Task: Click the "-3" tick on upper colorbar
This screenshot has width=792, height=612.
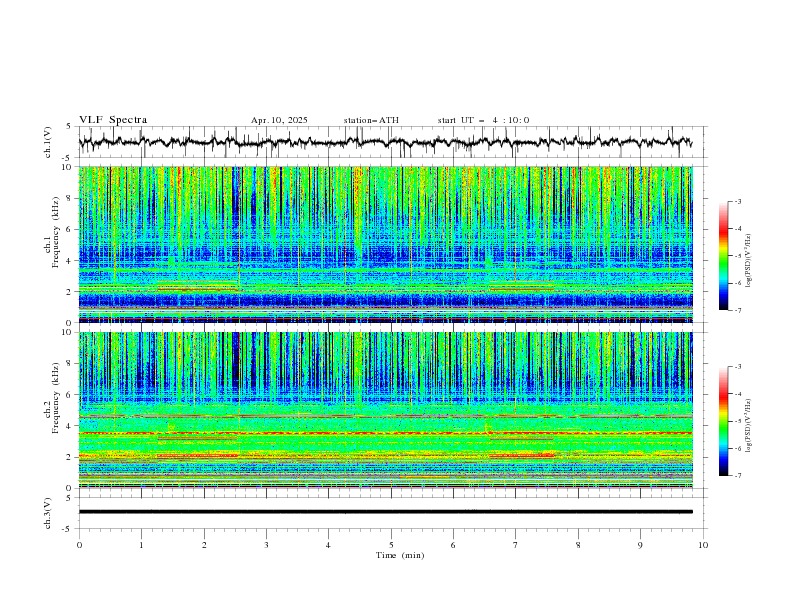Action: 737,201
